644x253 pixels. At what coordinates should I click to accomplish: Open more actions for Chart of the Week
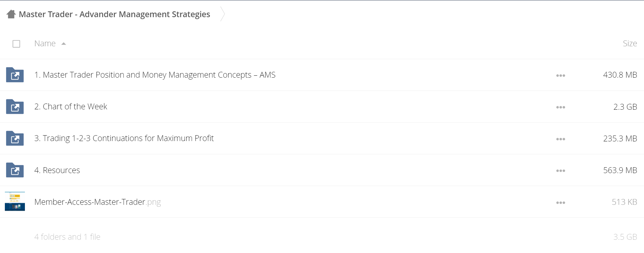561,107
